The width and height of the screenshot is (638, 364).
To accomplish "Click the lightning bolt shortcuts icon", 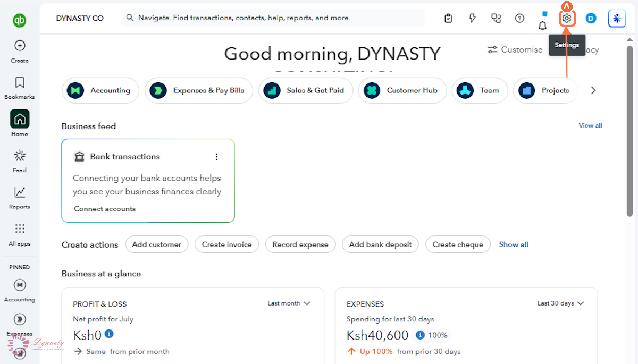I will (472, 19).
